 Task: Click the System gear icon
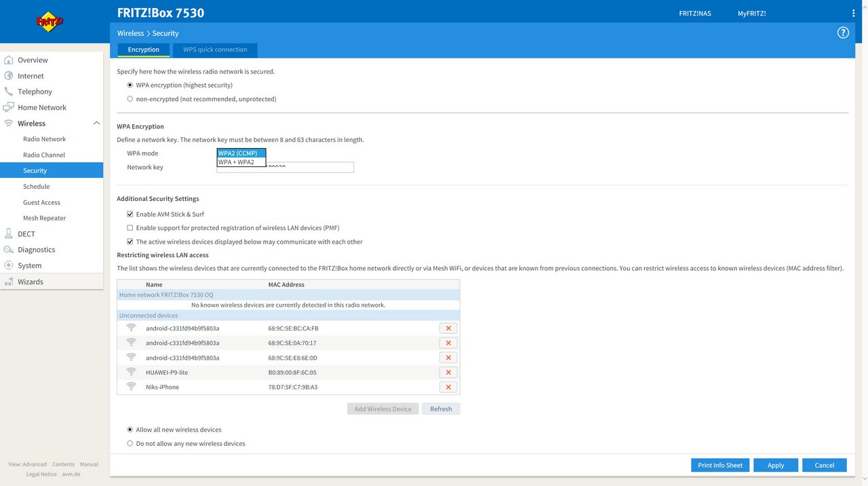pyautogui.click(x=9, y=265)
